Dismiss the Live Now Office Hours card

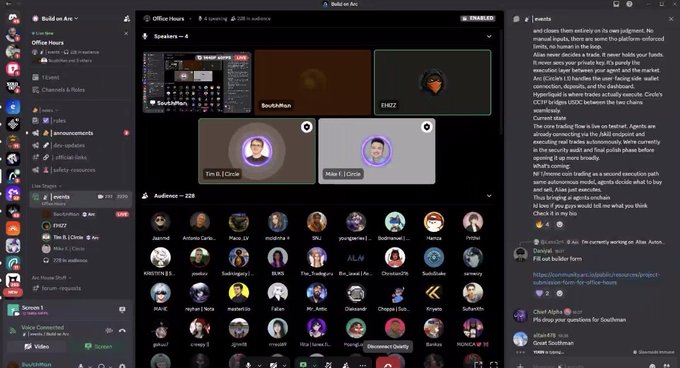pyautogui.click(x=126, y=33)
